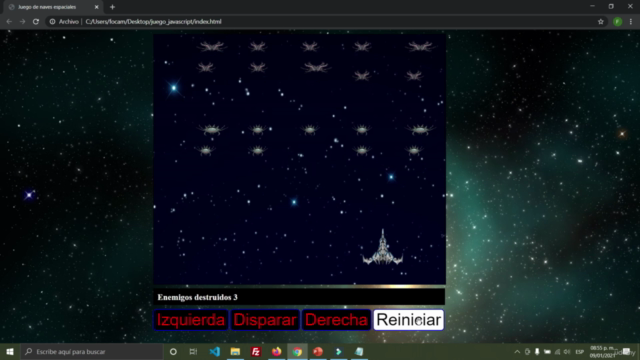Click the microphone icon in the system tray

coord(537,352)
